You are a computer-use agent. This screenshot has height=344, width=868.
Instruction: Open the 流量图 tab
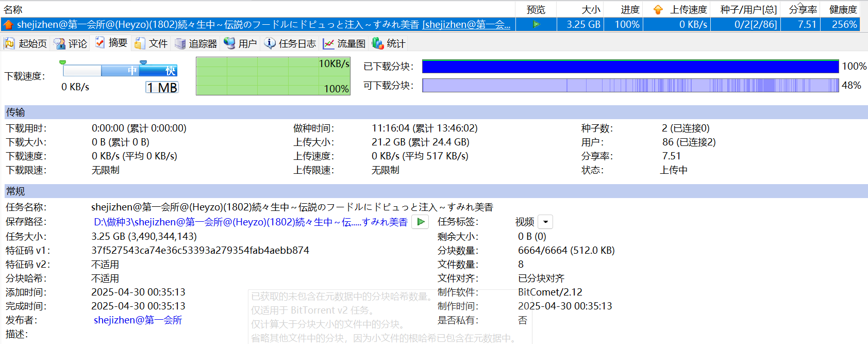click(x=344, y=43)
